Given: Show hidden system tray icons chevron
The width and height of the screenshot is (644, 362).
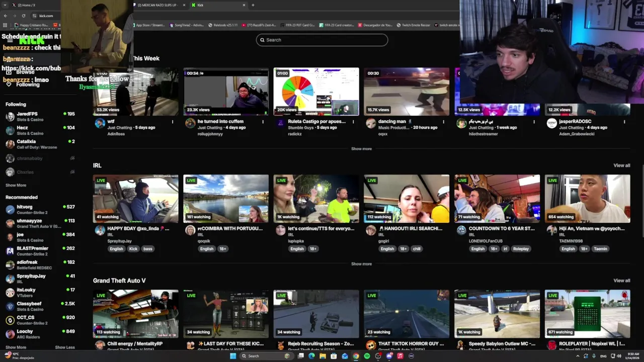Looking at the screenshot, I should (578, 356).
